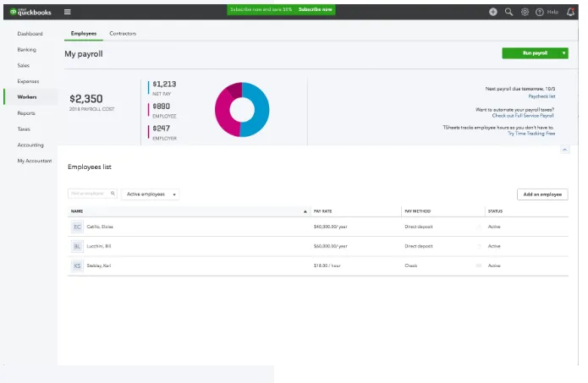Click the dark employer donut segment

(x=235, y=89)
